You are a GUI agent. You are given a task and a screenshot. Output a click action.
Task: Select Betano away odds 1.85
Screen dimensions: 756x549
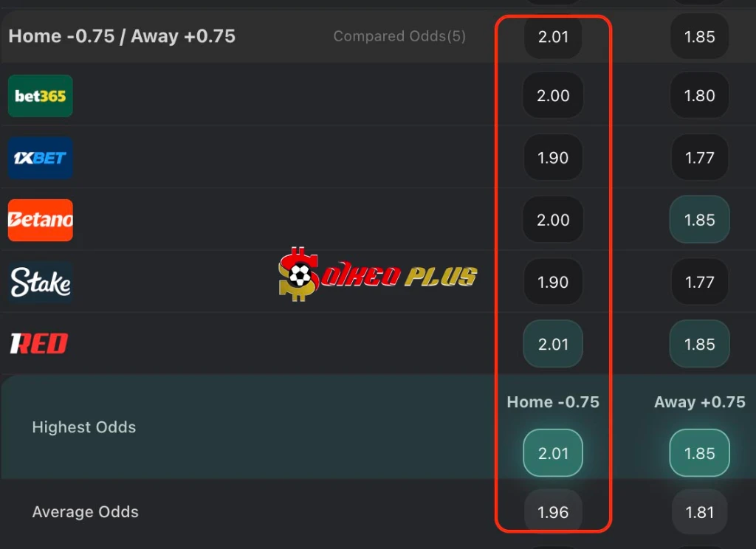[700, 220]
